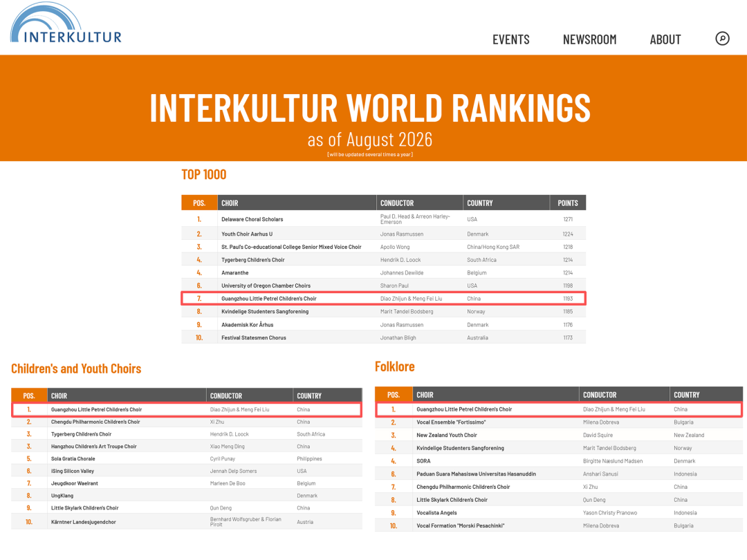Select Kärntner Landesjugendchor entry
This screenshot has height=560, width=747.
coord(84,523)
